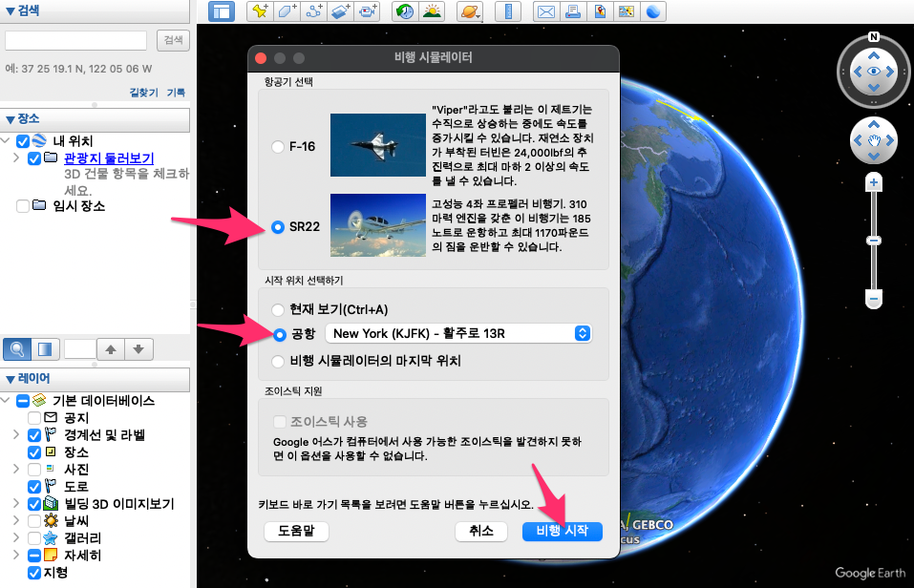Open the airport dropdown New York (KJFK)
The height and width of the screenshot is (588, 914).
458,333
